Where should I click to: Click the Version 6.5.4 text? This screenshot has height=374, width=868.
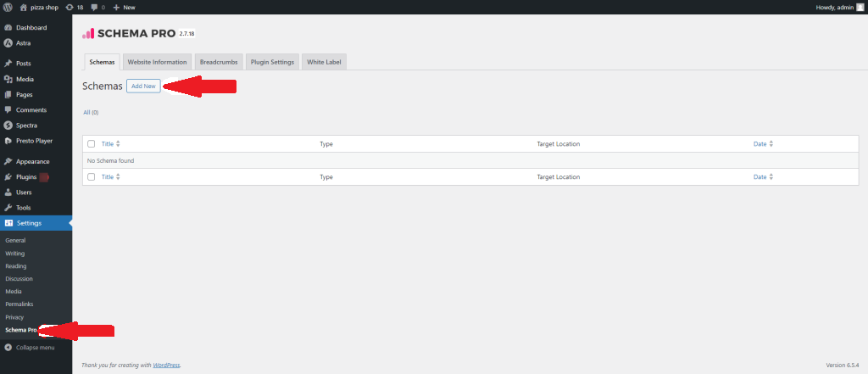[842, 366]
